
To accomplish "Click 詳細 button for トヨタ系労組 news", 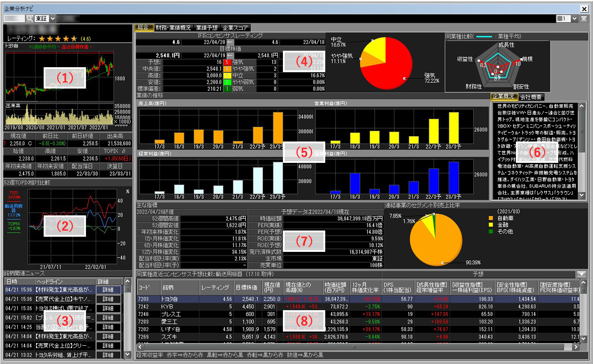I will tap(108, 355).
